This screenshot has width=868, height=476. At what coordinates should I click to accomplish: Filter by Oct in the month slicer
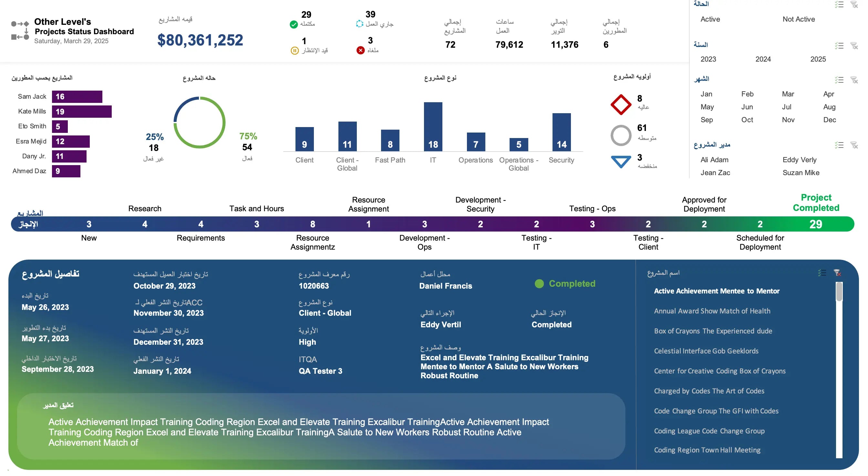747,120
